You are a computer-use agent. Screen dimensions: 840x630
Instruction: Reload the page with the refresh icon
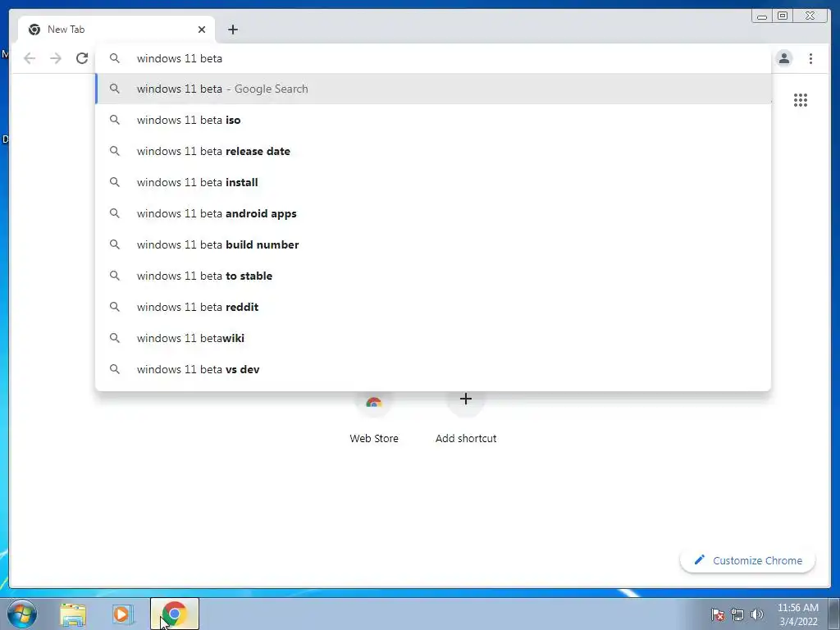(82, 58)
